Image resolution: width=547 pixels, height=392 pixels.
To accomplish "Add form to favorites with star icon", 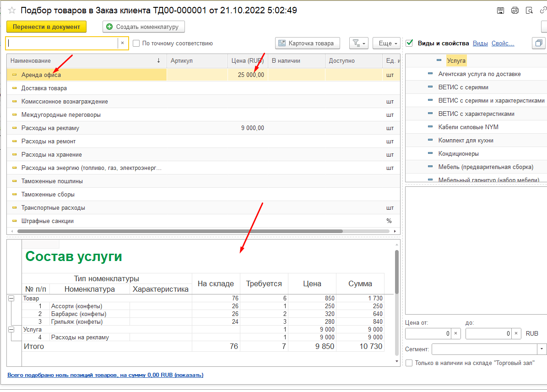I will coord(12,10).
